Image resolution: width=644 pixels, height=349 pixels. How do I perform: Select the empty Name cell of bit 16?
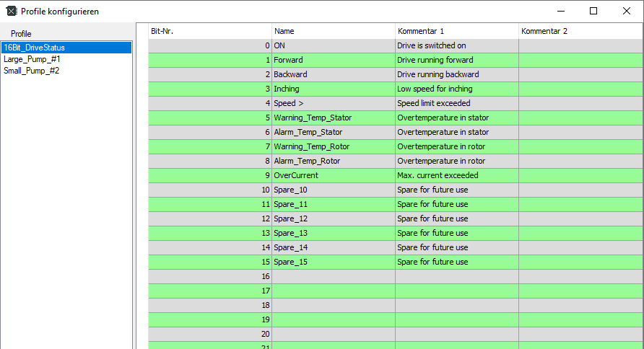point(333,276)
